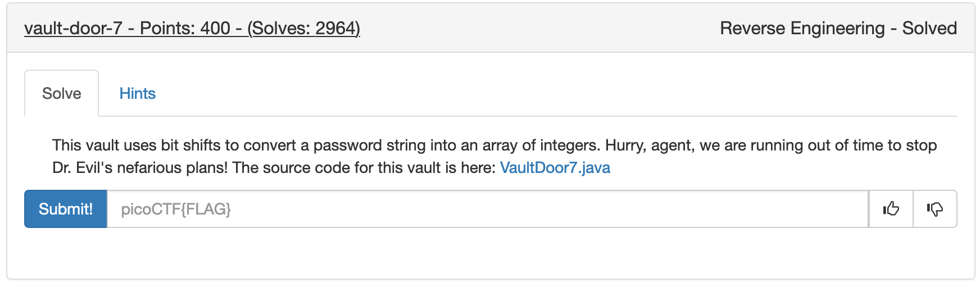980x283 pixels.
Task: Click the 'Points: 400' text in header
Action: 185,28
